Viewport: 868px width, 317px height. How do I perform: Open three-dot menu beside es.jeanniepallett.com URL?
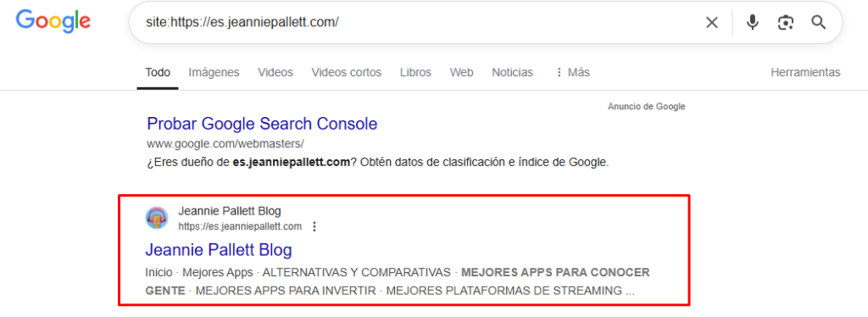(314, 226)
